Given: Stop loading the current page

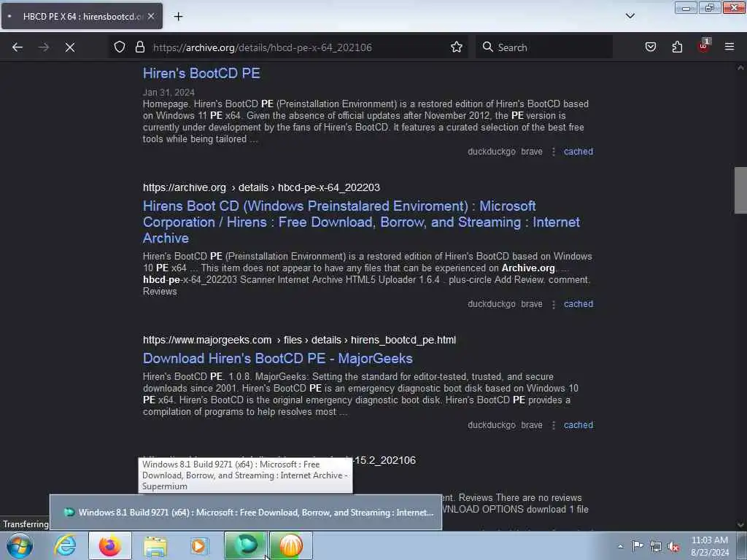Looking at the screenshot, I should click(x=70, y=47).
